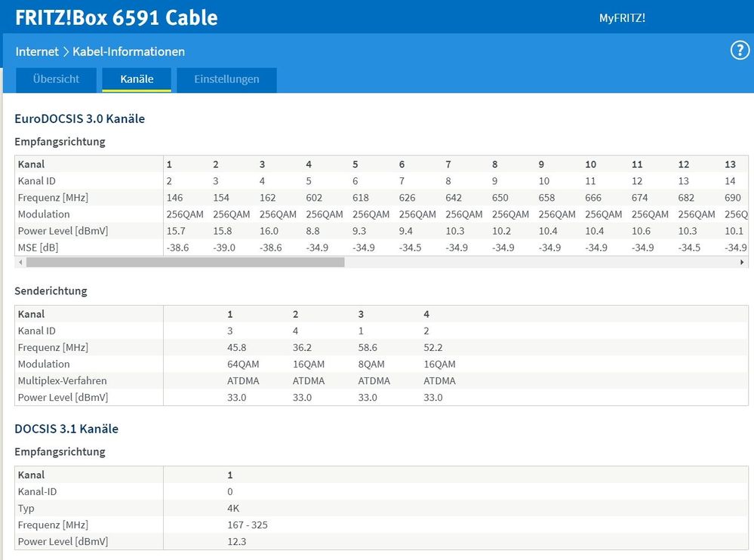Click the 602 MHz frequency cell
This screenshot has width=754, height=560.
[314, 198]
